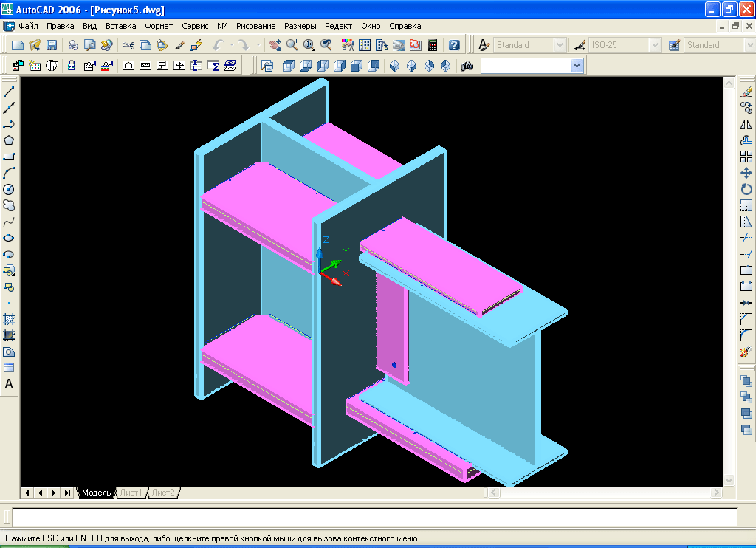Switch to the Модель tab
756x548 pixels.
click(x=96, y=493)
